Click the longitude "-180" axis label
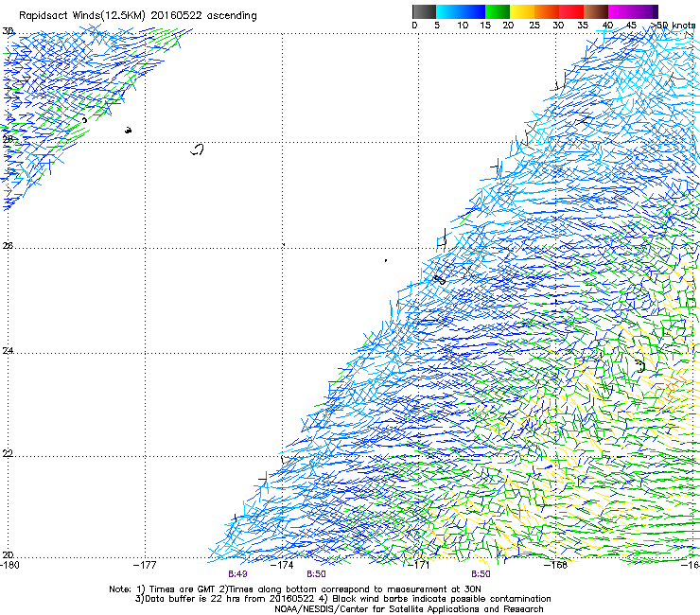Viewport: 700px width, 615px height. pos(9,565)
